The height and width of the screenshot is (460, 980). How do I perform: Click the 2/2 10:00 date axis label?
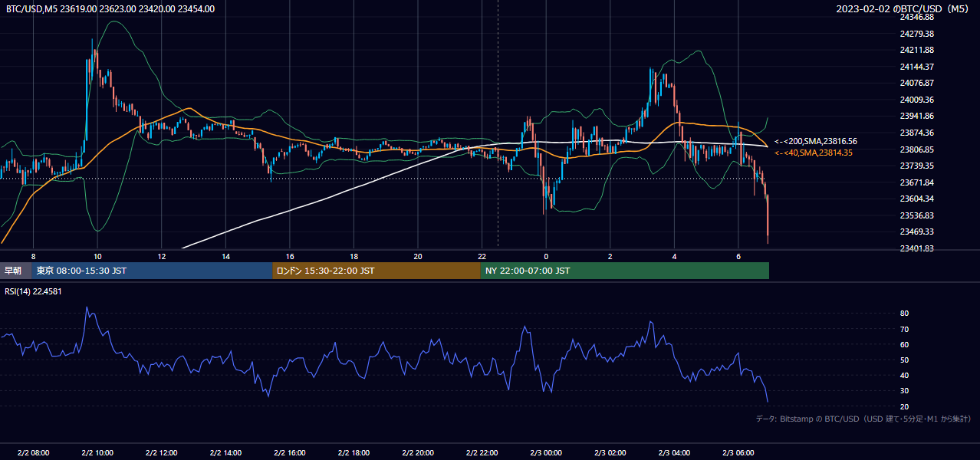[97, 453]
